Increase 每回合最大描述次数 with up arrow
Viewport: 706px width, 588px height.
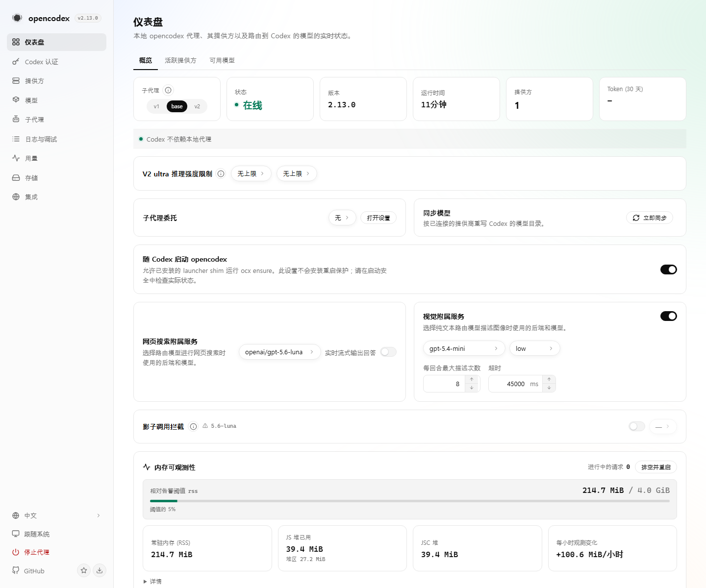[x=472, y=380]
